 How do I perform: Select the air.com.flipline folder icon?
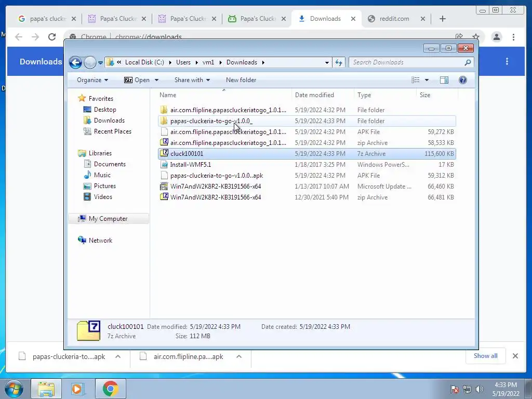coord(164,110)
